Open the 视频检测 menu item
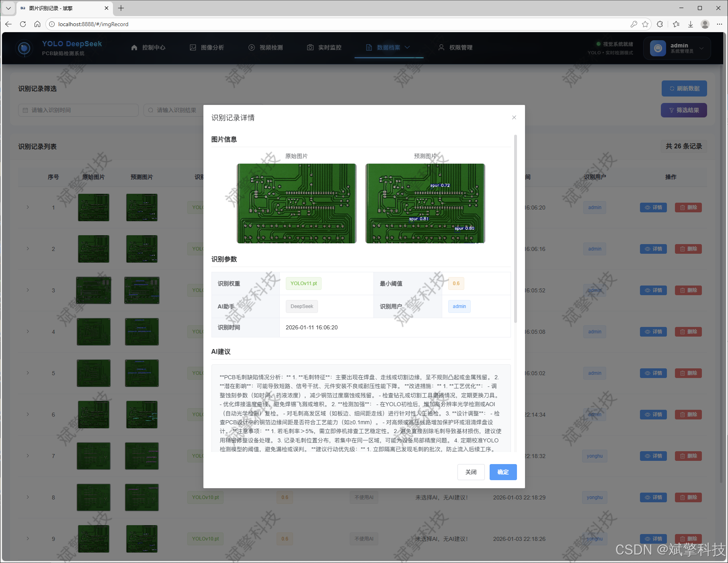Image resolution: width=728 pixels, height=563 pixels. point(266,47)
